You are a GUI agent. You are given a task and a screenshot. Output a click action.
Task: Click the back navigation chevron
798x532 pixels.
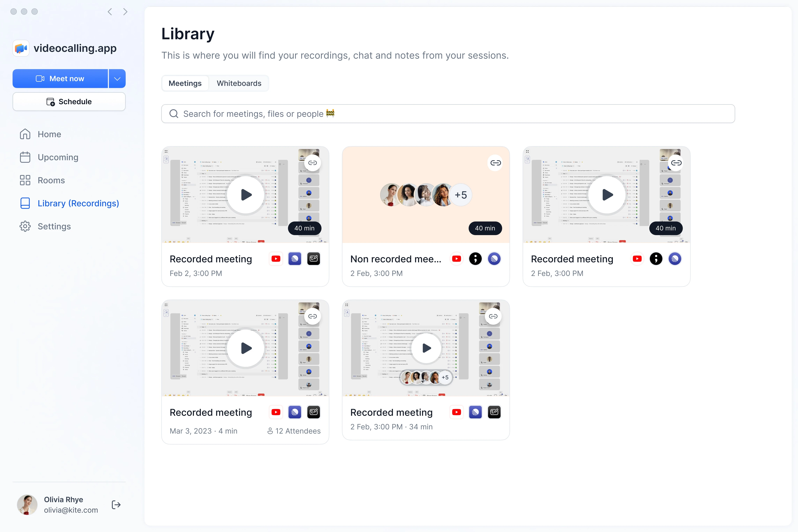110,11
